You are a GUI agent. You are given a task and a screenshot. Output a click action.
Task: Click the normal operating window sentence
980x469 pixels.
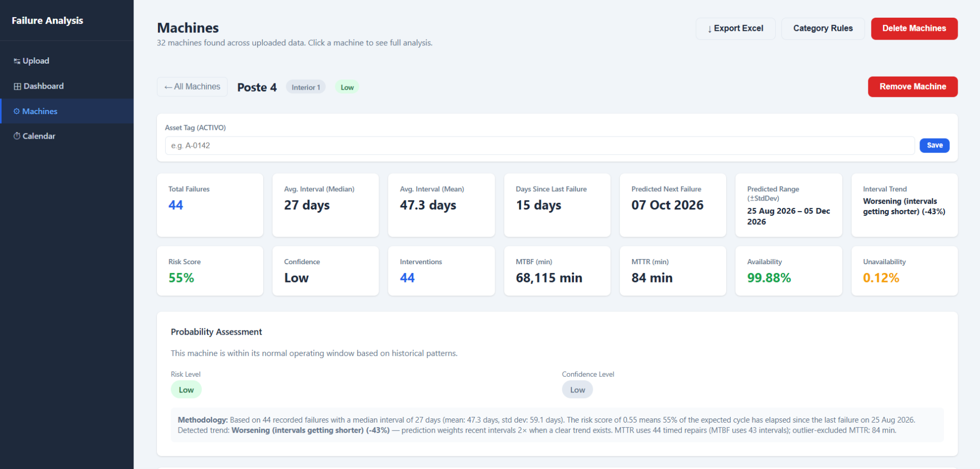pos(314,353)
